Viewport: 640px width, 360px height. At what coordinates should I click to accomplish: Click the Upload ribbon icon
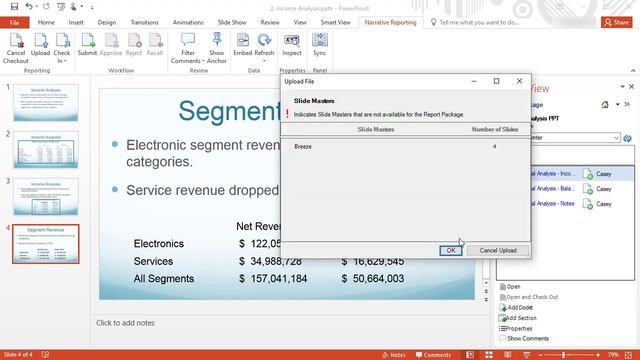(x=40, y=45)
